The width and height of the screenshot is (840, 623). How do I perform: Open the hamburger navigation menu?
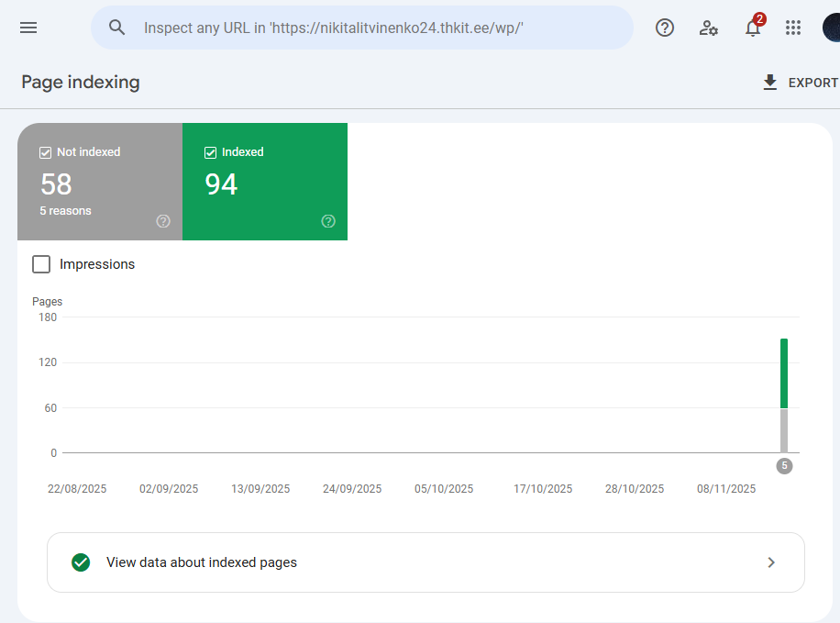[x=28, y=28]
